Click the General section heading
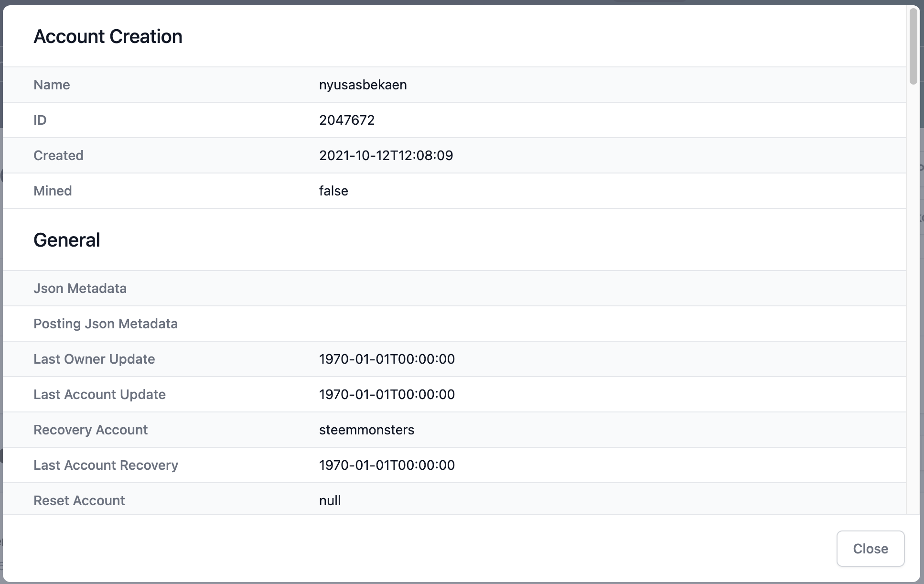This screenshot has width=924, height=584. coord(67,240)
